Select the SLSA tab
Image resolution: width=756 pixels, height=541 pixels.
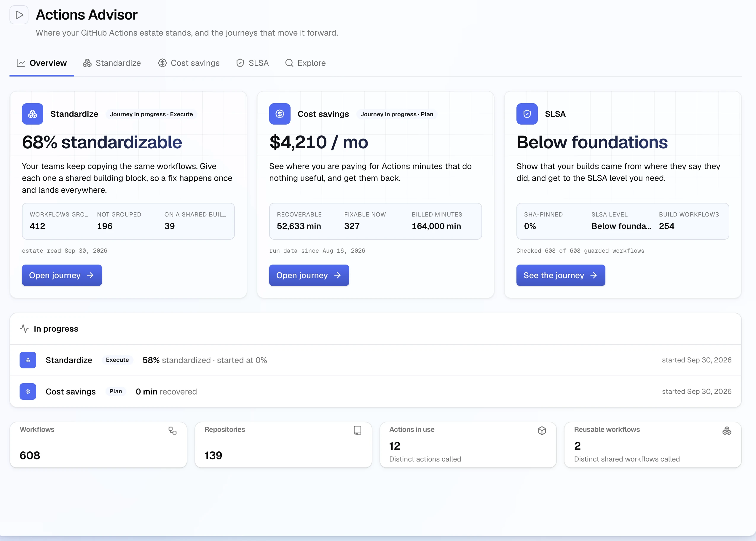tap(252, 63)
